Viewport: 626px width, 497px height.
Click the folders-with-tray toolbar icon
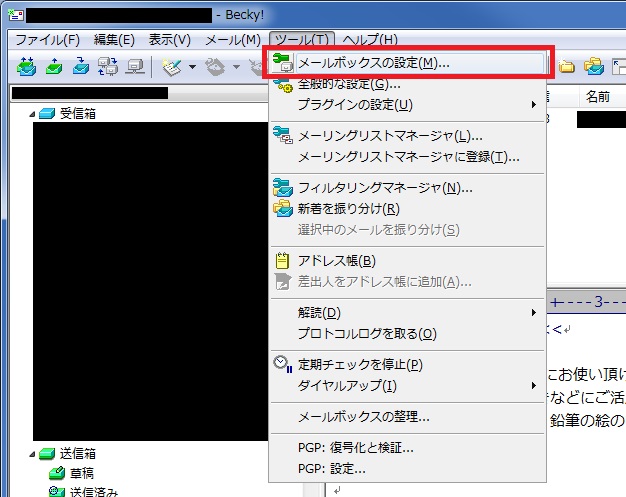(594, 66)
